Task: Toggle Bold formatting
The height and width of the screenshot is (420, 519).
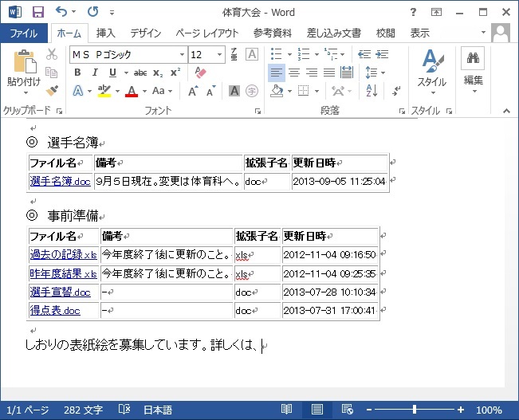Action: [77, 73]
